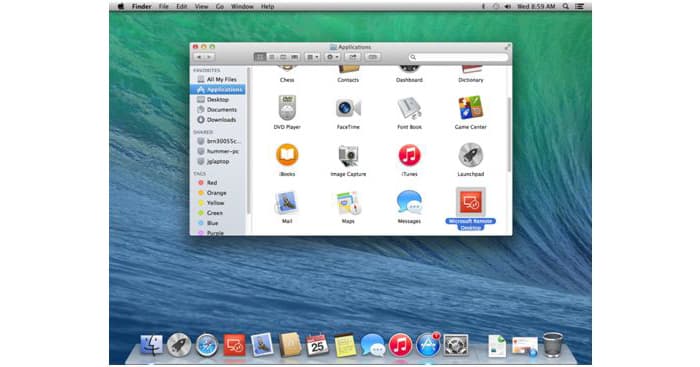The height and width of the screenshot is (367, 700).
Task: Switch to Cover Flow view
Action: (x=294, y=57)
